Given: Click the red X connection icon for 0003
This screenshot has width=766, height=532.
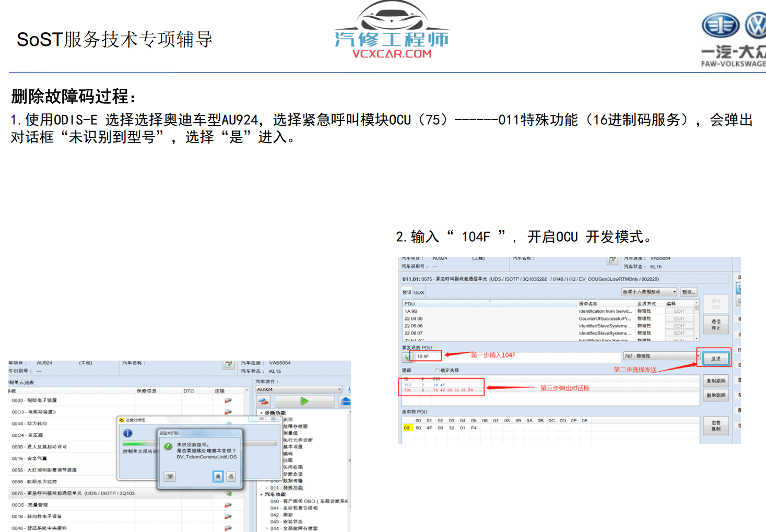Looking at the screenshot, I should point(229,400).
